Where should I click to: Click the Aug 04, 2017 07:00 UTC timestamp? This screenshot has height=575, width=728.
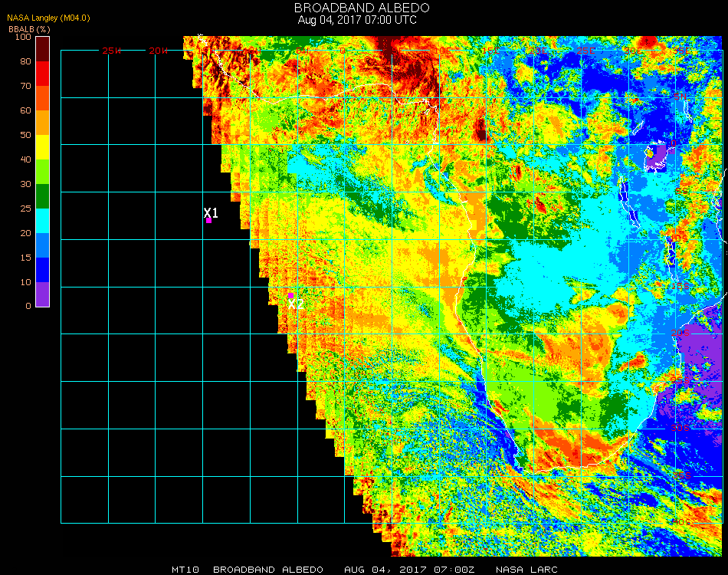click(357, 20)
